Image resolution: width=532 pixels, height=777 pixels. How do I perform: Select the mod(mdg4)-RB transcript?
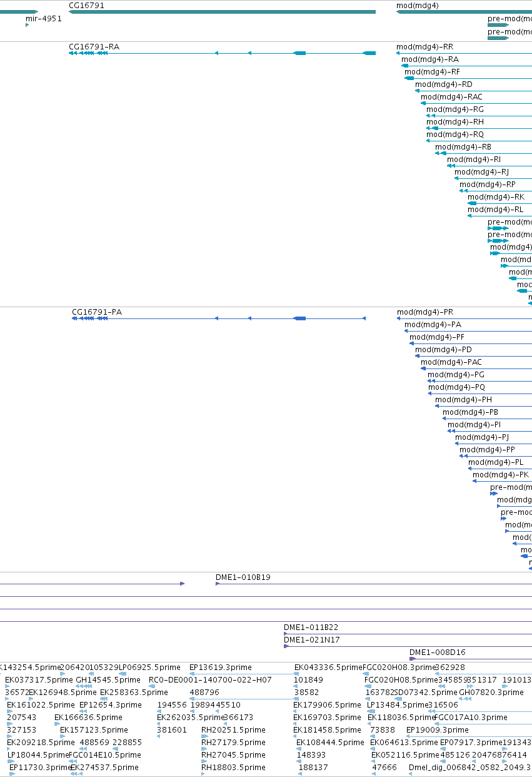click(x=463, y=146)
